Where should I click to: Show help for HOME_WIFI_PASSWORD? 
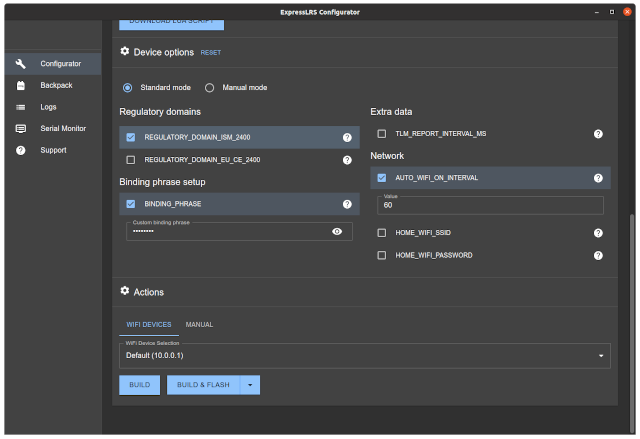pos(598,255)
